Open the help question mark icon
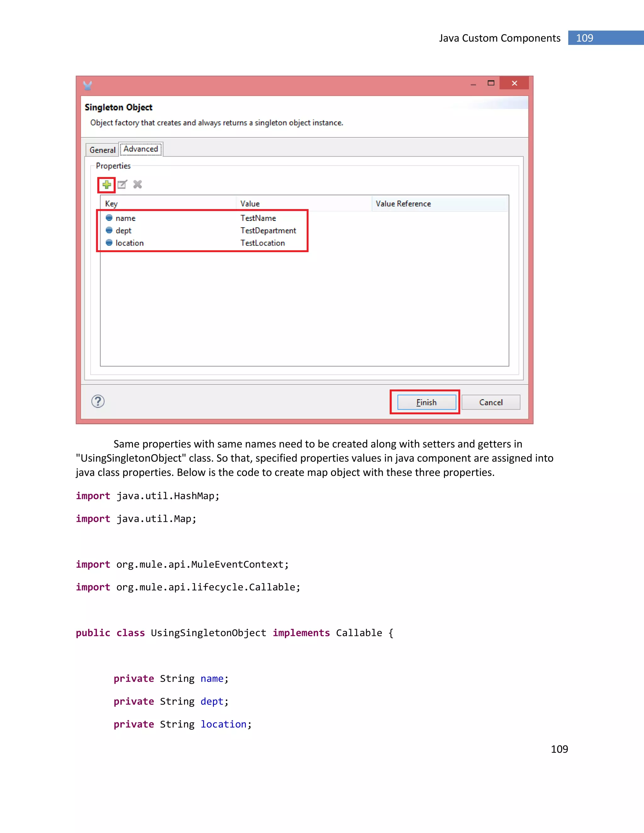 pos(98,401)
